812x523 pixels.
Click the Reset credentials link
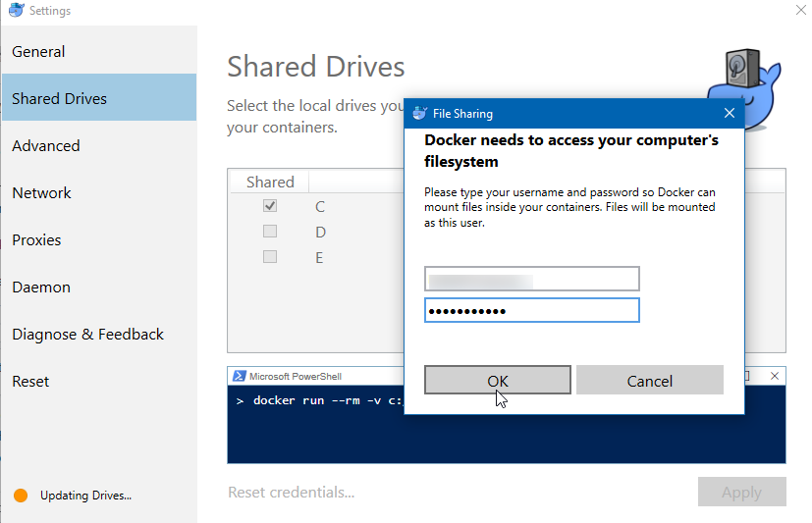point(291,492)
